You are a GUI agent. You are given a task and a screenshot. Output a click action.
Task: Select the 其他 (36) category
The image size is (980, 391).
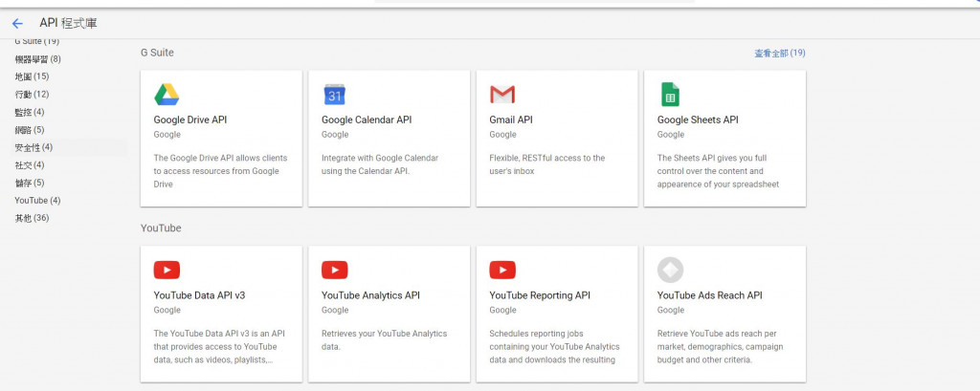(32, 218)
